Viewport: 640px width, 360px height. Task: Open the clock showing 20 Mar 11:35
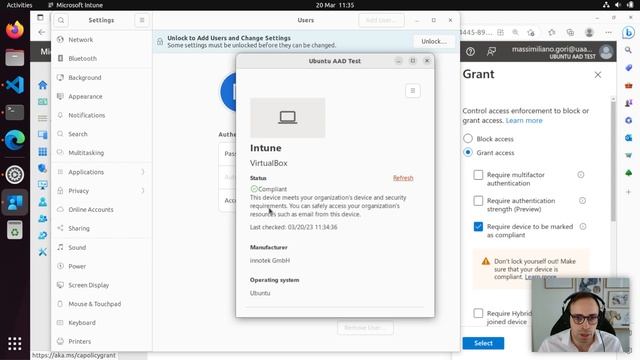coord(335,5)
